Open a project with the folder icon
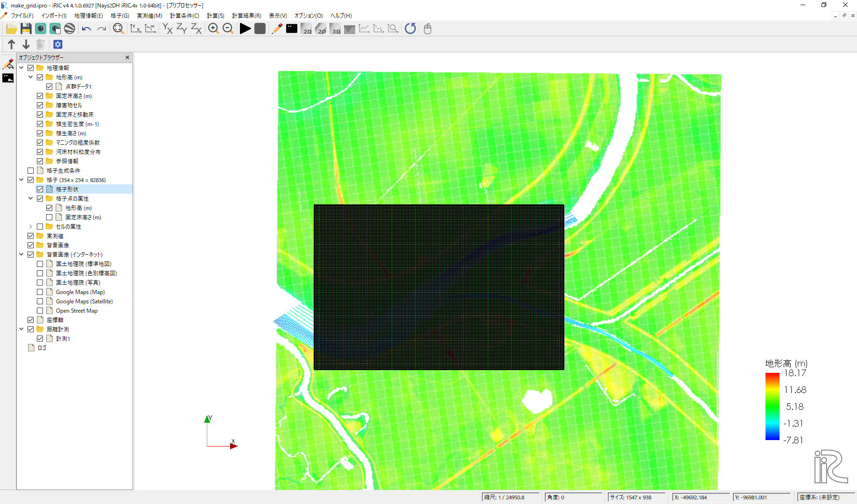Screen dimensions: 857x504 (x=11, y=29)
